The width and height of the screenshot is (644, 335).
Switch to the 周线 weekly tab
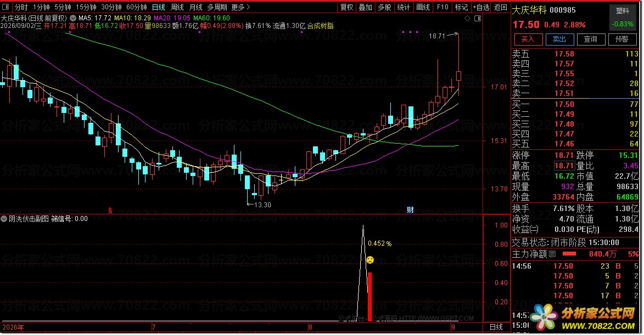coord(177,7)
